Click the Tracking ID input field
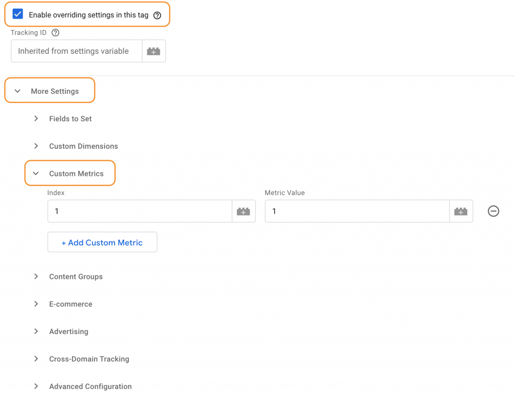The height and width of the screenshot is (401, 515). click(x=77, y=51)
